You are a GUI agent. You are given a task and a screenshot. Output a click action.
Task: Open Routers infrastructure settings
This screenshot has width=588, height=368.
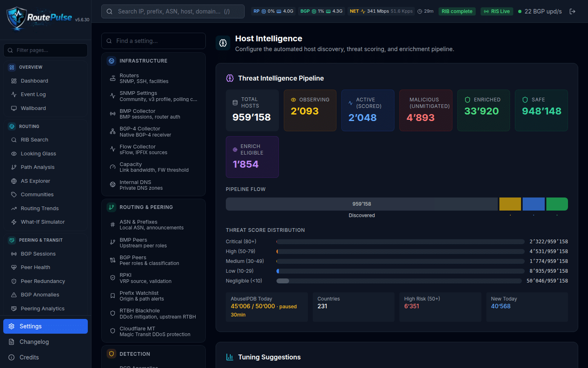pos(154,79)
